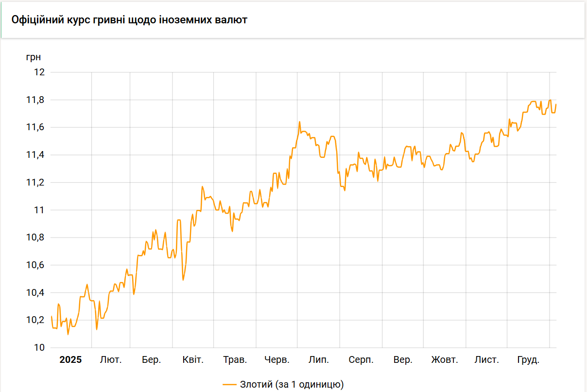Screen dimensions: 587x392
Task: Click the Вер. month label
Action: [403, 360]
